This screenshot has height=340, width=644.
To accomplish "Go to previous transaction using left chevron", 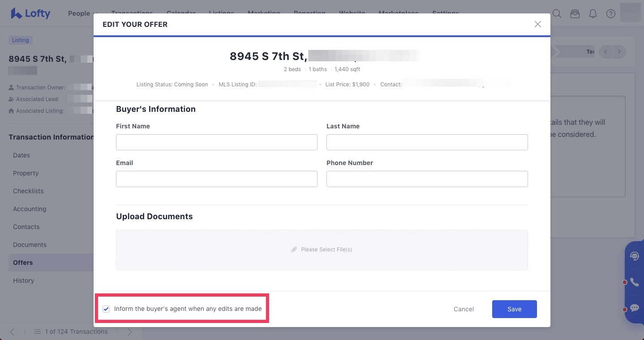I will 13,331.
